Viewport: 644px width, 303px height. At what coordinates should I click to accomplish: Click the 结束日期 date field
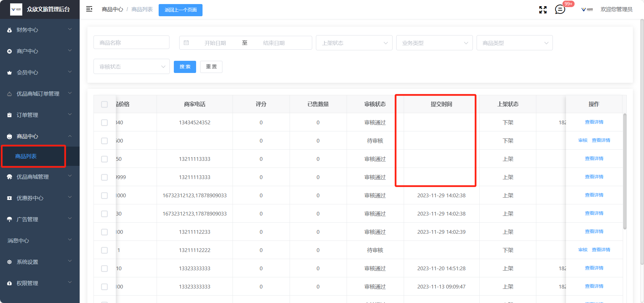[x=274, y=43]
